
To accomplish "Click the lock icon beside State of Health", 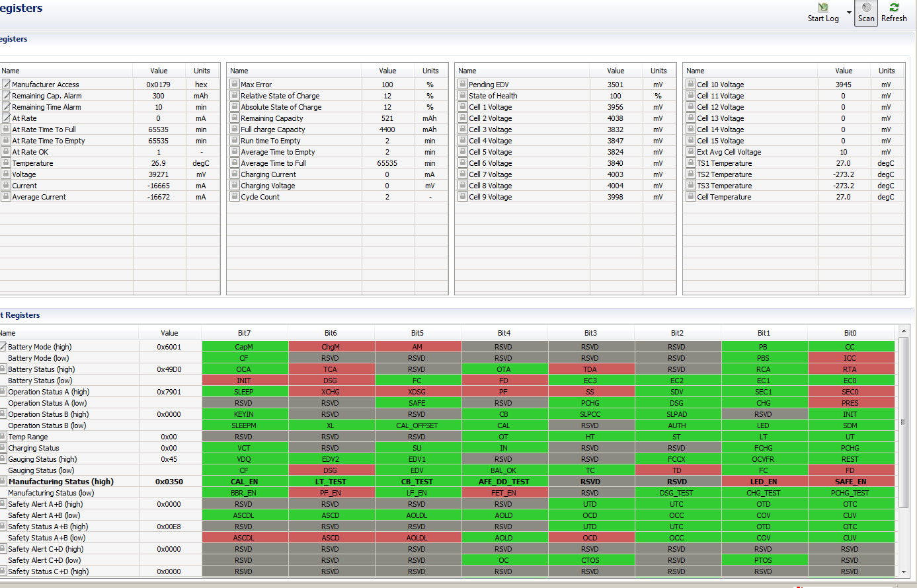I will [x=463, y=96].
